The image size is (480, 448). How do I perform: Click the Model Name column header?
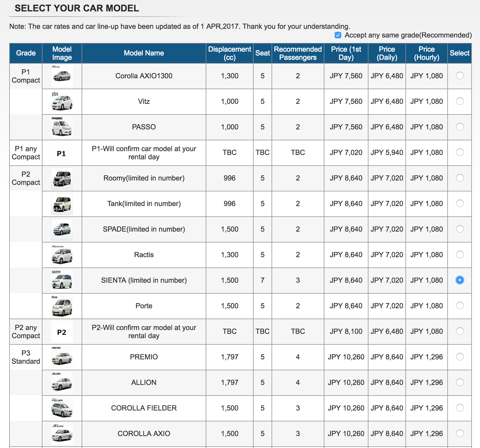pyautogui.click(x=144, y=53)
